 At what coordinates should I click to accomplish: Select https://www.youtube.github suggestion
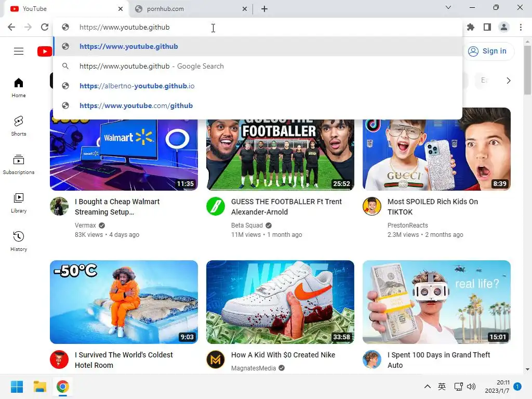point(258,46)
